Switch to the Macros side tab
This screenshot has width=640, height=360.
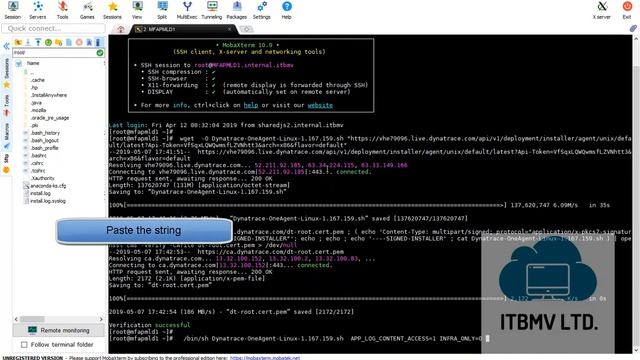[x=6, y=136]
